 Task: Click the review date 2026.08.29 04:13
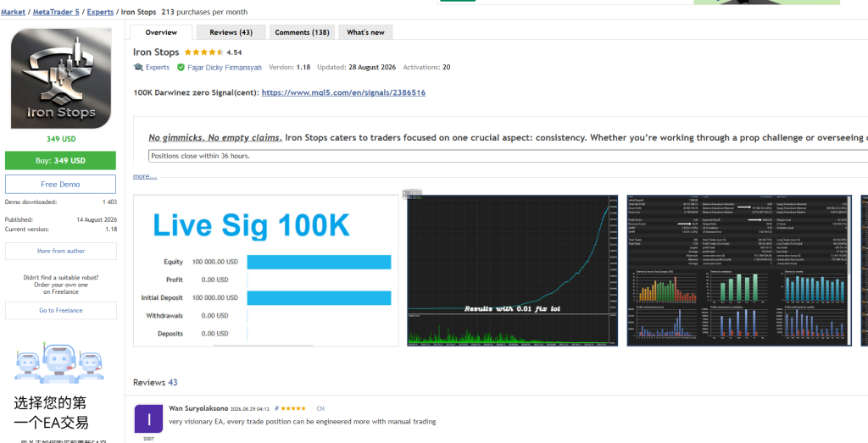point(250,409)
